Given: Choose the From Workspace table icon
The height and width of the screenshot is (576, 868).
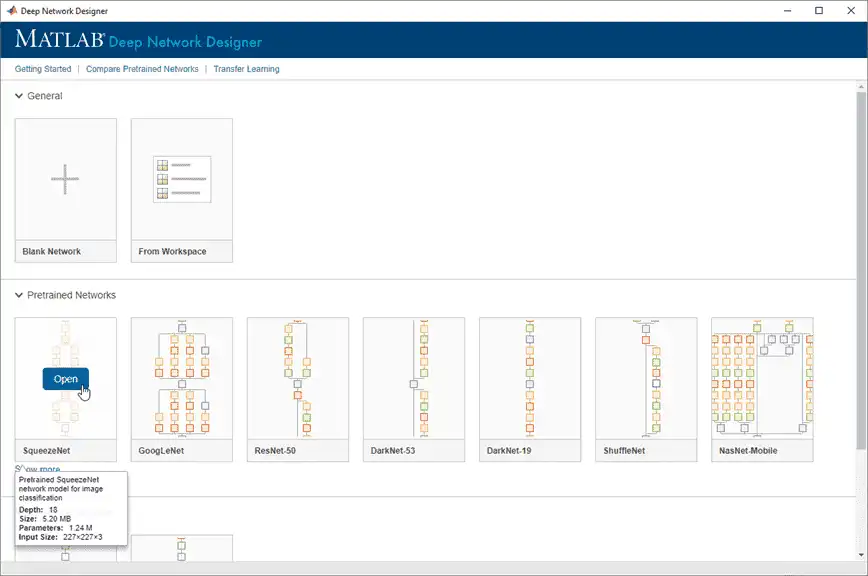Looking at the screenshot, I should [x=182, y=179].
